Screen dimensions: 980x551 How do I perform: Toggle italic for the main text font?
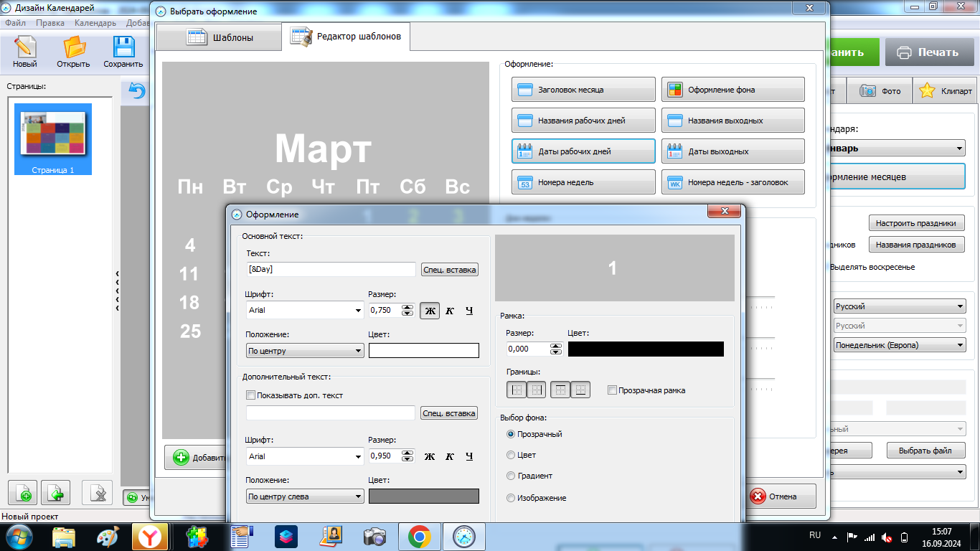(x=450, y=311)
